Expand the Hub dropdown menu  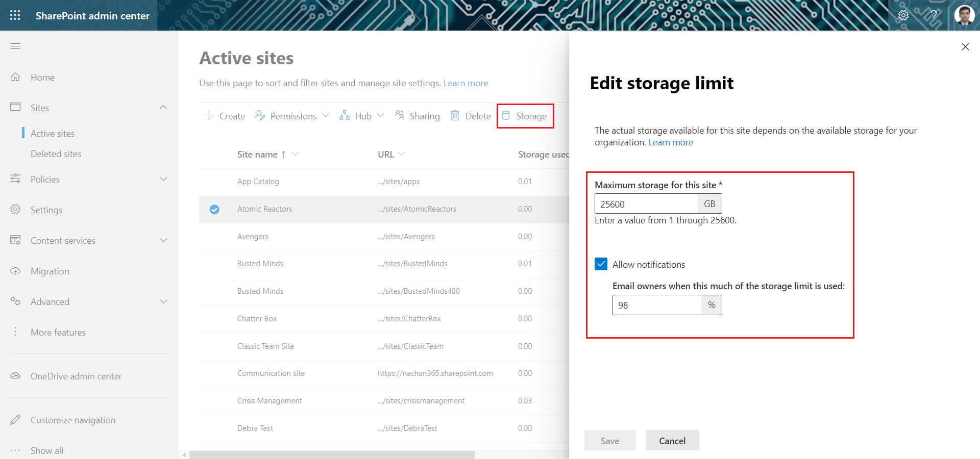pos(362,116)
